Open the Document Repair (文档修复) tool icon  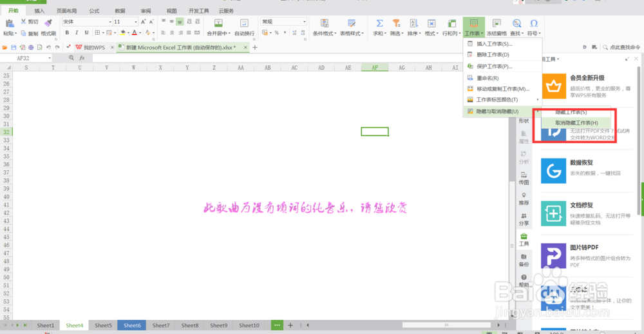[553, 213]
